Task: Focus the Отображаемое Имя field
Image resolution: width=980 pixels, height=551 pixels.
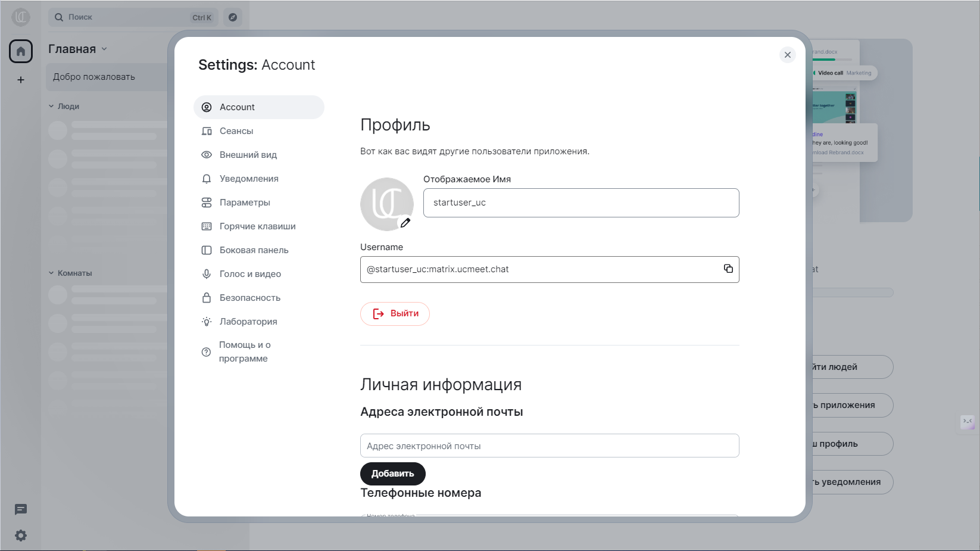Action: [580, 203]
